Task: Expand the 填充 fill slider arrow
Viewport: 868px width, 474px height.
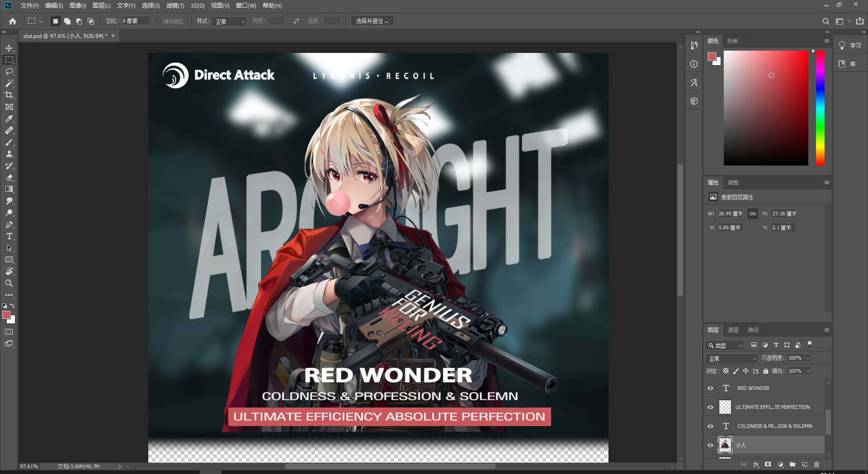Action: (x=808, y=371)
